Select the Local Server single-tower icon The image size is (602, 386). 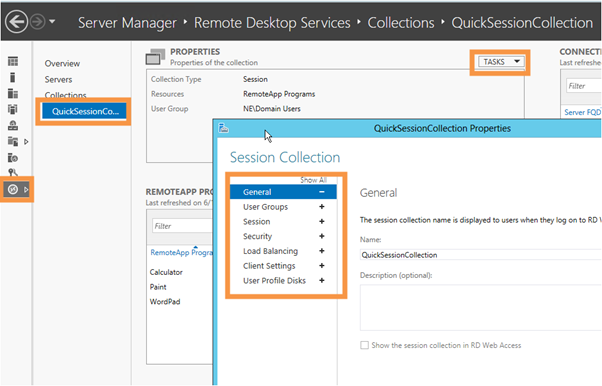pyautogui.click(x=13, y=78)
